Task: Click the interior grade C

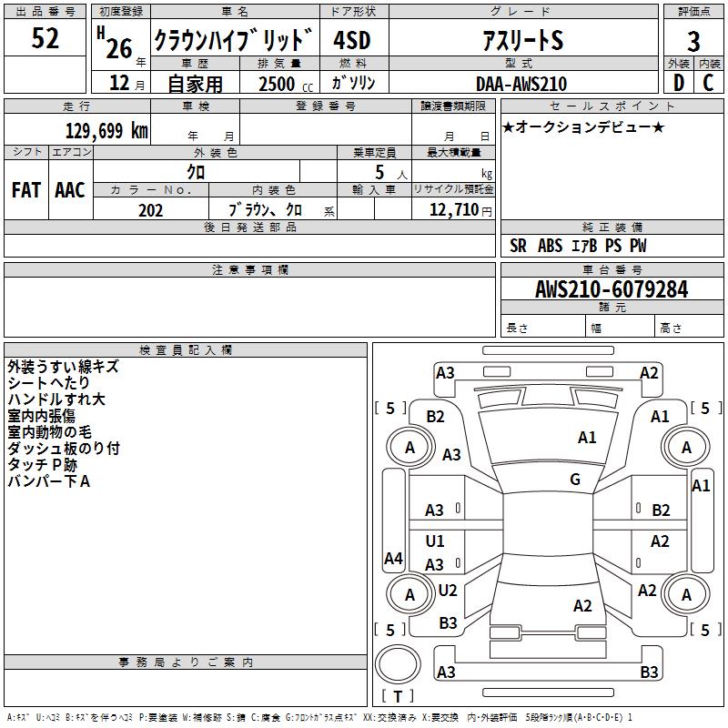Action: coord(708,83)
